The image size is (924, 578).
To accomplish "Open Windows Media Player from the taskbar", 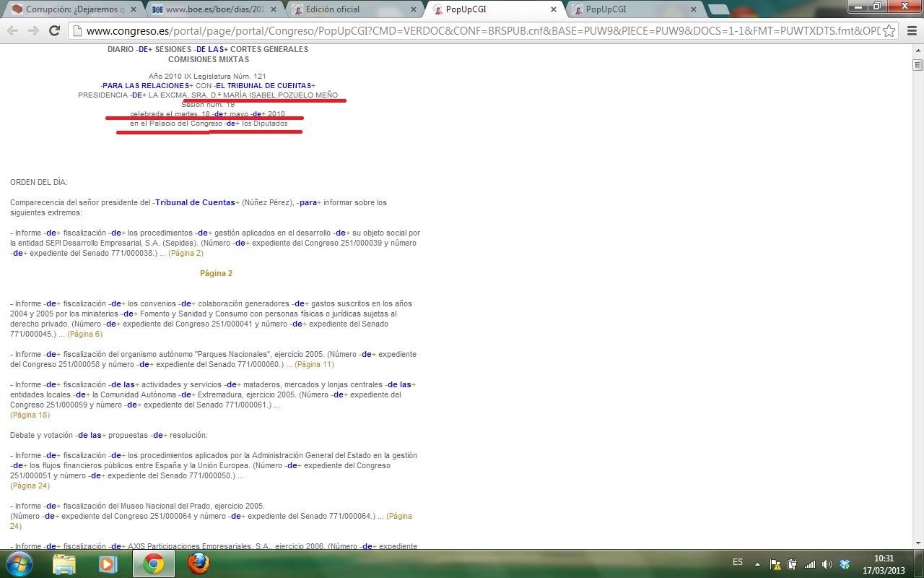I will 108,564.
